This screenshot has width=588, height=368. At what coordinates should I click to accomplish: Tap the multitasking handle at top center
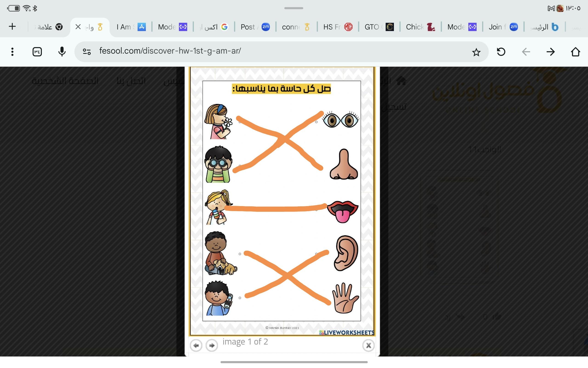pyautogui.click(x=294, y=8)
